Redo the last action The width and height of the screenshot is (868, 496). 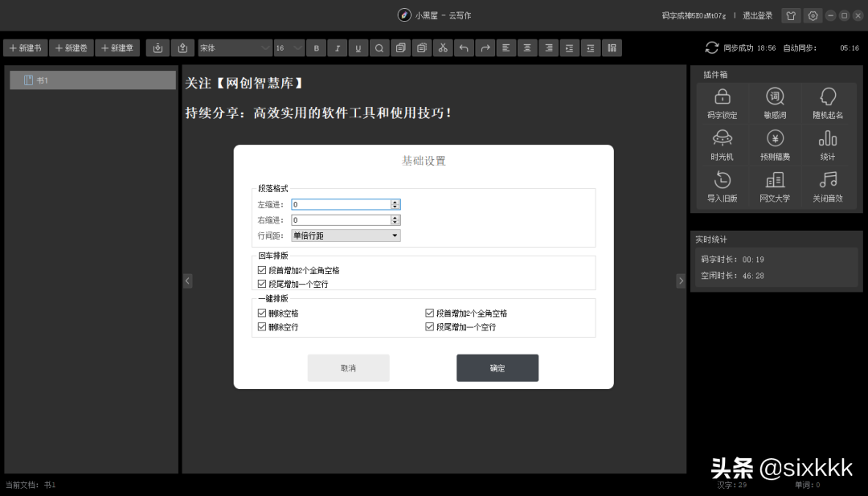(x=485, y=48)
